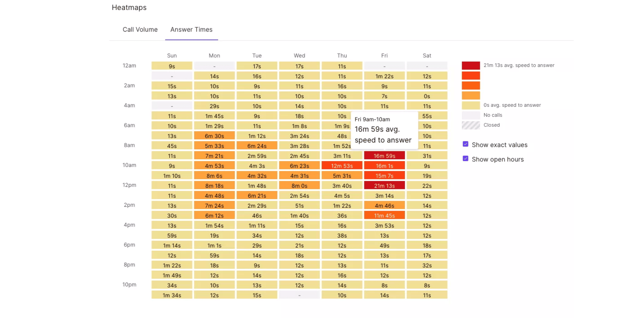Select Wednesday 8m 0s cell

pyautogui.click(x=299, y=185)
